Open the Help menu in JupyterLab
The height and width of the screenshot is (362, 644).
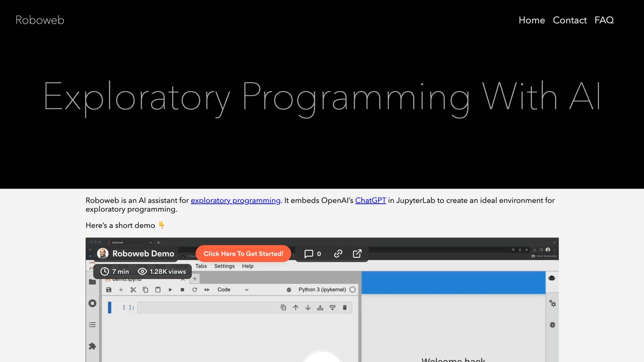point(248,266)
